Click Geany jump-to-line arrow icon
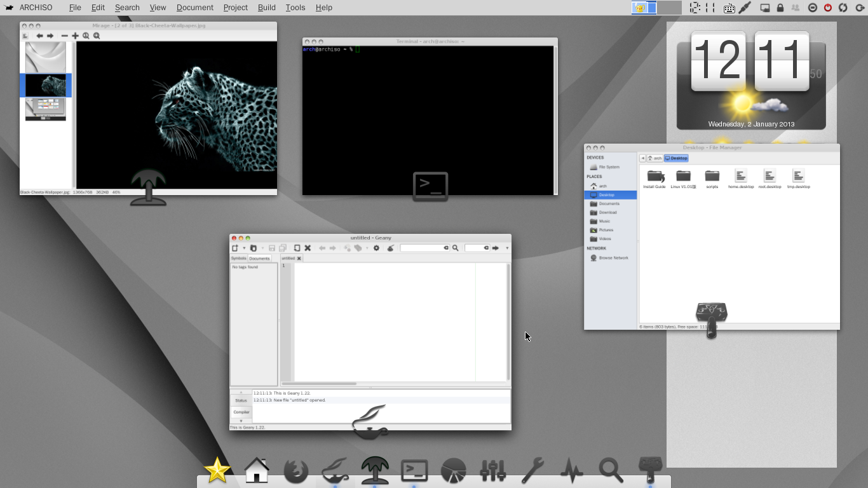Screen dimensions: 868x488 [495, 248]
